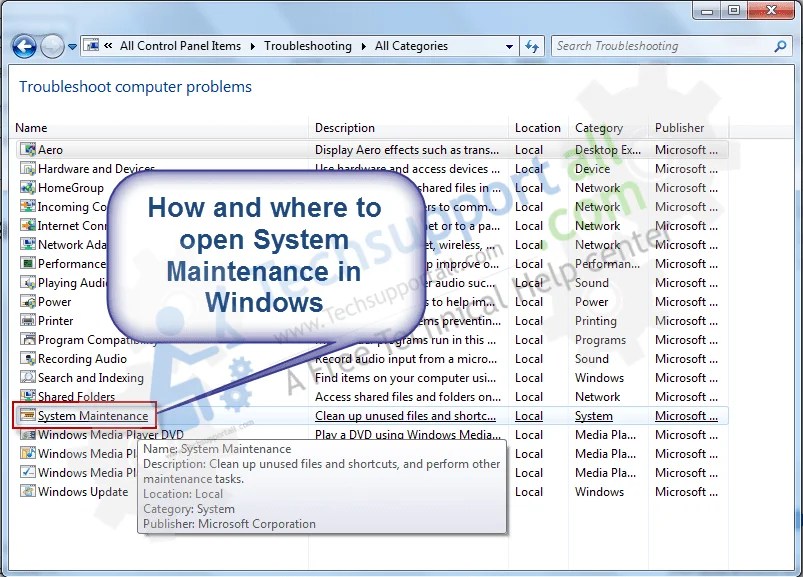Viewport: 803px width, 577px height.
Task: Click 'Find items on your computer usi...' description
Action: (405, 378)
